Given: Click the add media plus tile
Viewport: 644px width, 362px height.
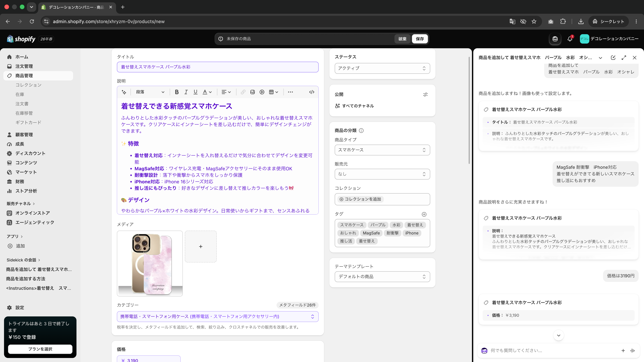Looking at the screenshot, I should [201, 247].
